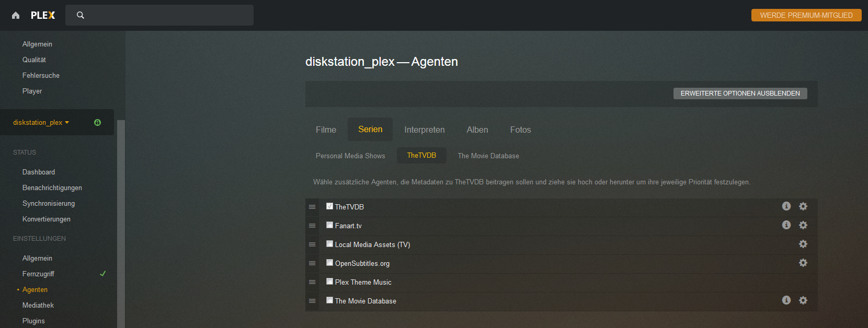Enable Local Media Assets (TV) checkbox
The width and height of the screenshot is (868, 328).
pos(329,243)
